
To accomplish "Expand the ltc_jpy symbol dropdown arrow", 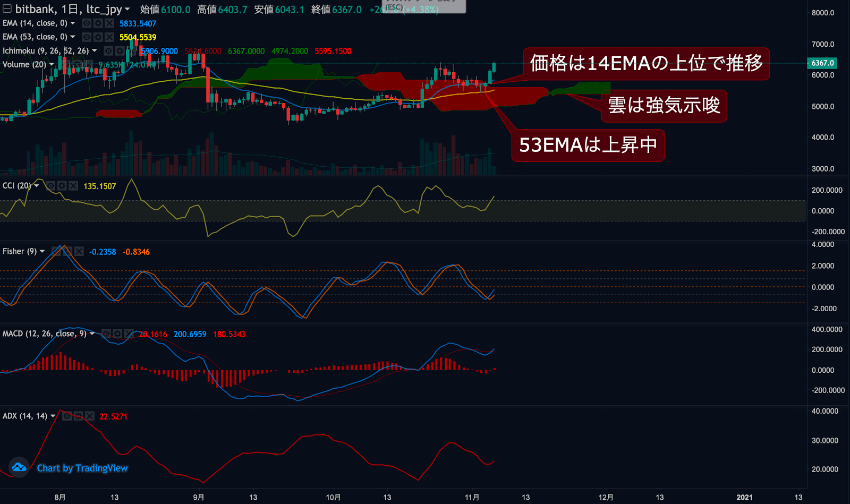I will tap(127, 10).
